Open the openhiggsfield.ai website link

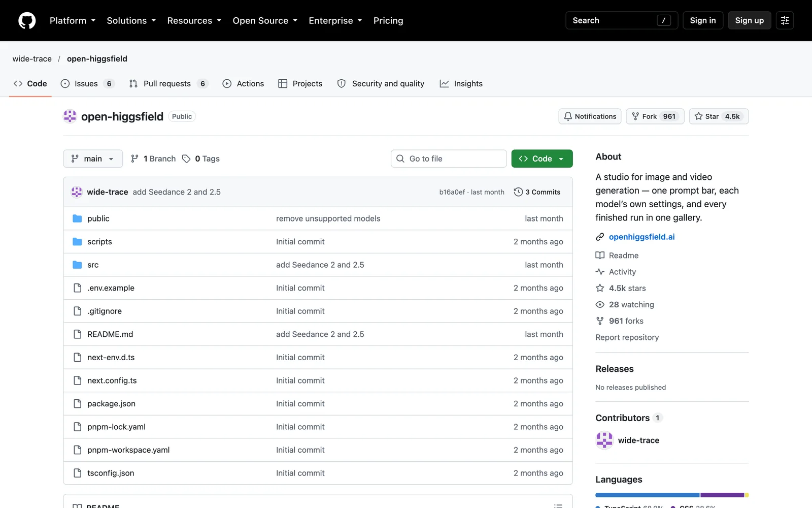coord(642,237)
